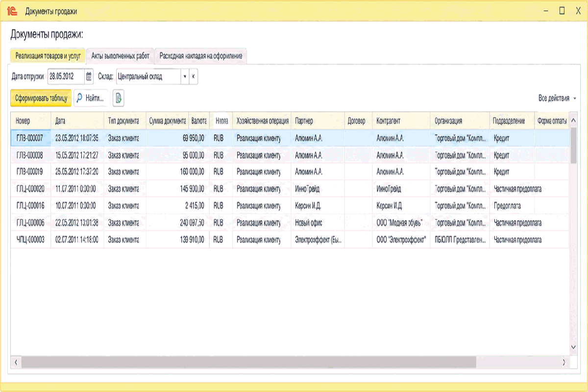Click the Подразделение column header
588x392 pixels.
coord(512,121)
